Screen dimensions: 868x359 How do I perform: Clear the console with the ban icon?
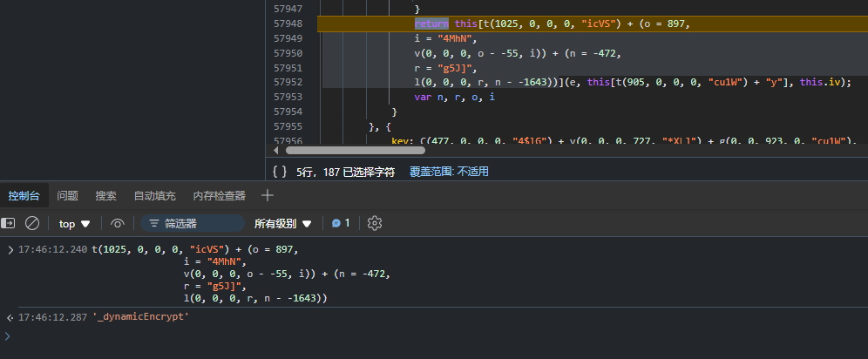pyautogui.click(x=32, y=223)
